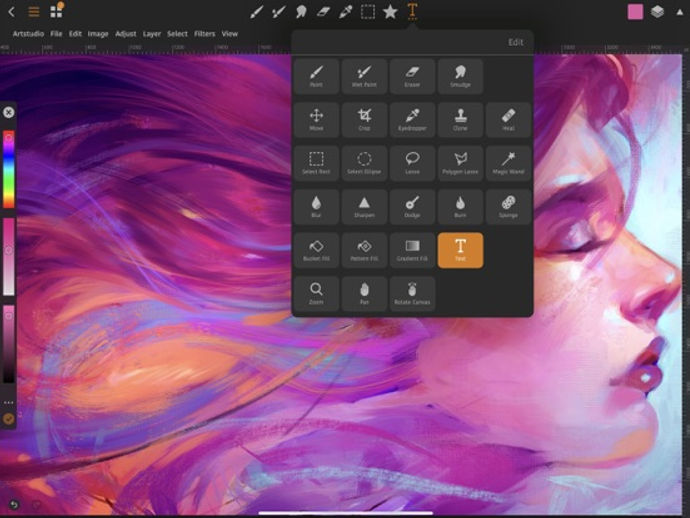Open the layers panel icon
Viewport: 690px width, 518px height.
click(657, 12)
